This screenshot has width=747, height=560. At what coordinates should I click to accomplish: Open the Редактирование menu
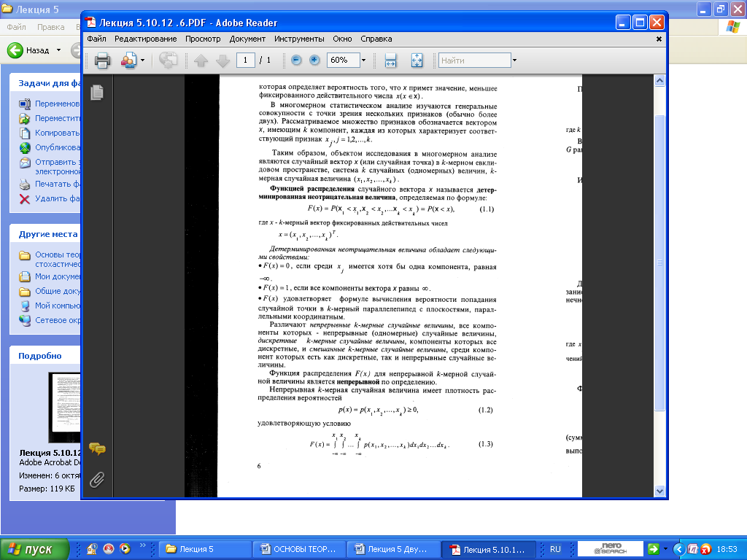coord(145,39)
